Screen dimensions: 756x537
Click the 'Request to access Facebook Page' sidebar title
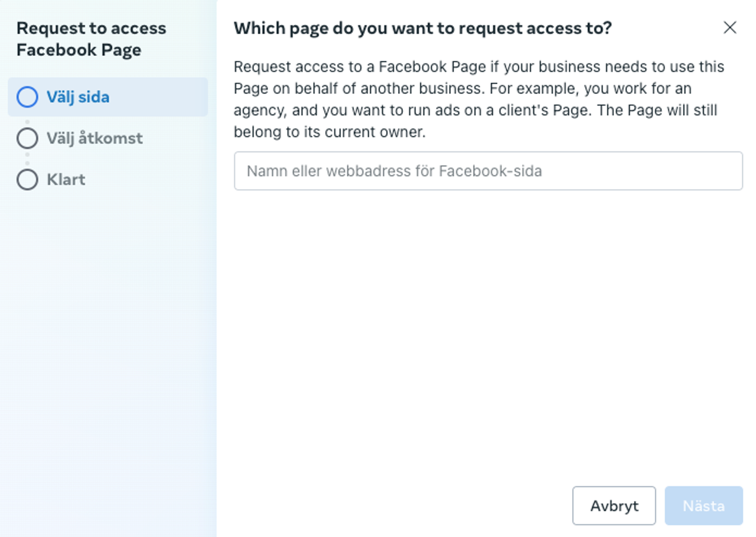[x=91, y=39]
